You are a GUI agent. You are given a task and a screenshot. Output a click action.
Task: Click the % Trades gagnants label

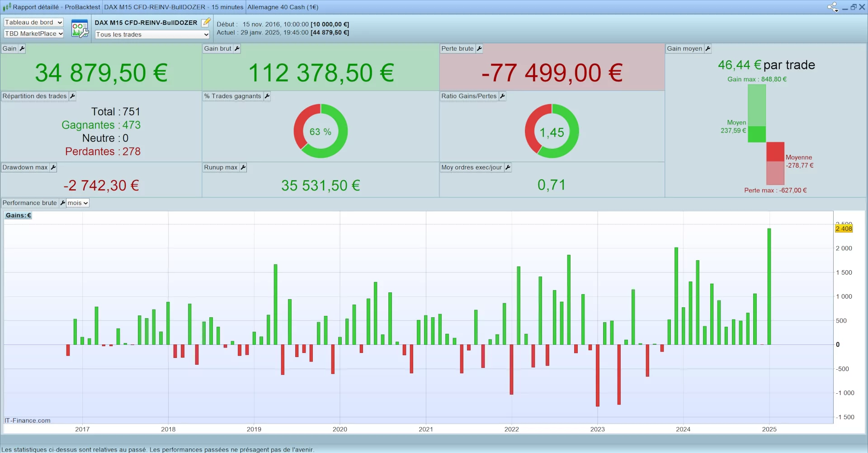[233, 96]
